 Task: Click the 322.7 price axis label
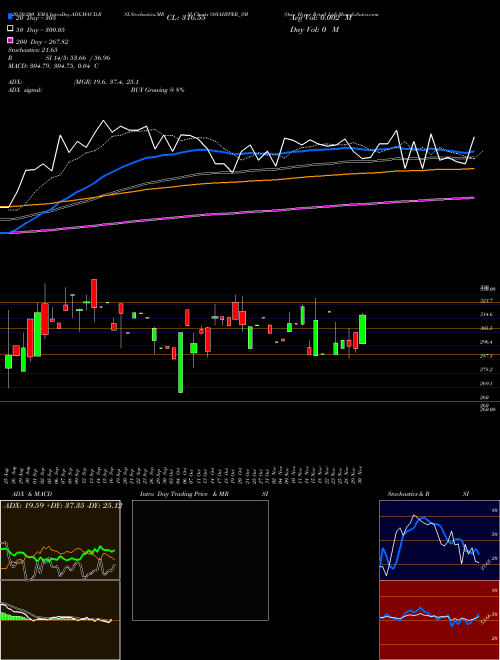click(x=487, y=301)
